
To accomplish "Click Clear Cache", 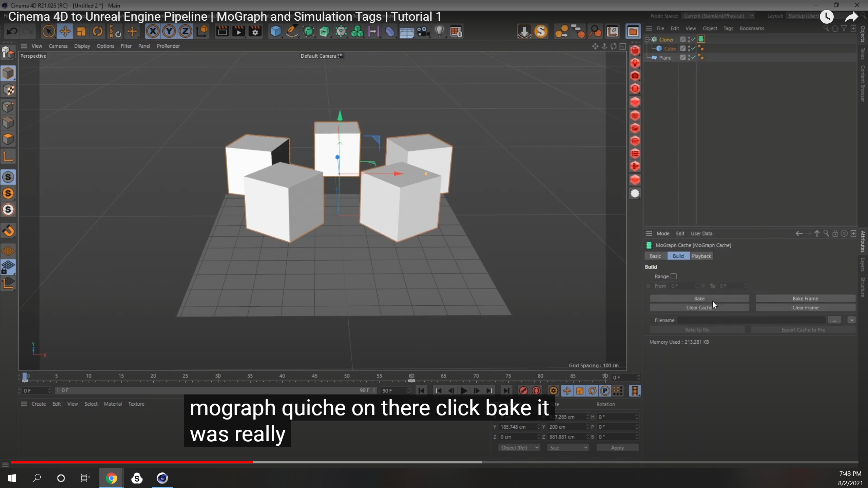I will click(x=699, y=307).
